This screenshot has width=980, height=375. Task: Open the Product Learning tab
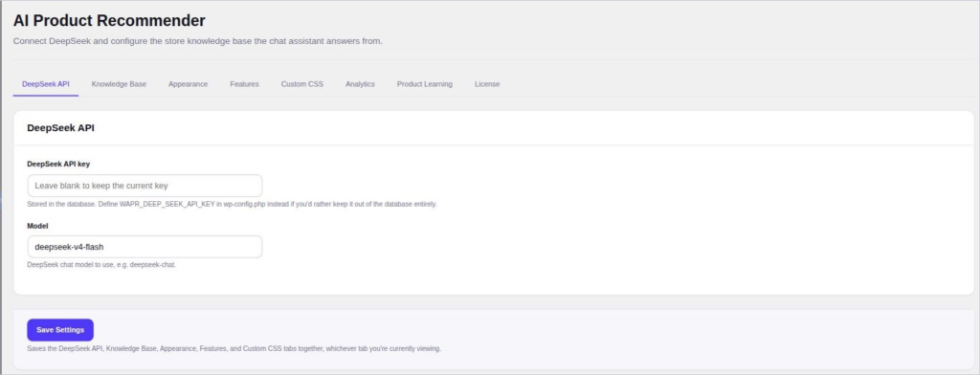(x=424, y=84)
